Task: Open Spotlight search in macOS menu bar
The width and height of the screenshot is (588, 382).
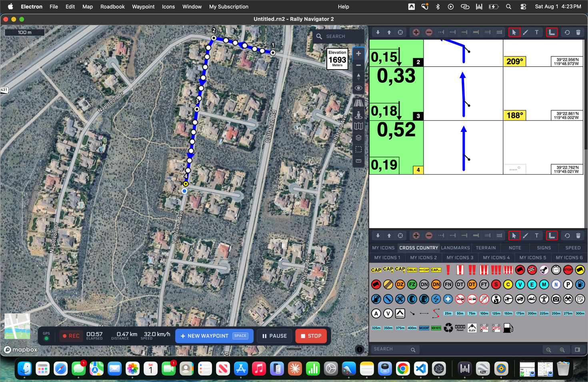Action: point(508,7)
